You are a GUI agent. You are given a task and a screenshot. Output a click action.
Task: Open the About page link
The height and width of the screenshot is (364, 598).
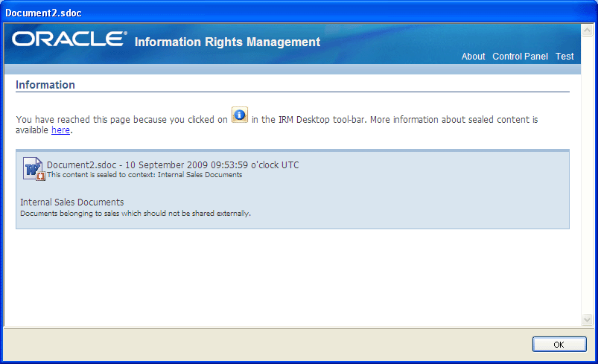[x=473, y=57]
